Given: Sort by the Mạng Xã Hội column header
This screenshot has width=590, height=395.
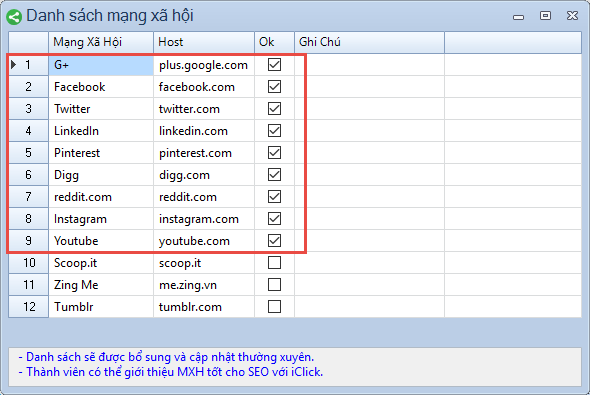Looking at the screenshot, I should [101, 42].
